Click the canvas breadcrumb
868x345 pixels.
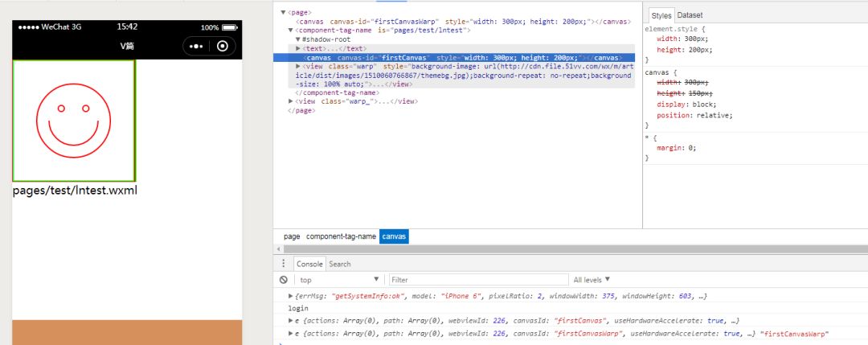point(394,236)
